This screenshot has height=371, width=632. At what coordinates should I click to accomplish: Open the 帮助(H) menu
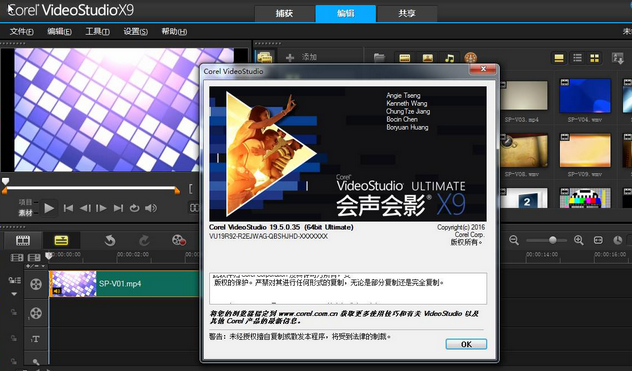(x=174, y=31)
